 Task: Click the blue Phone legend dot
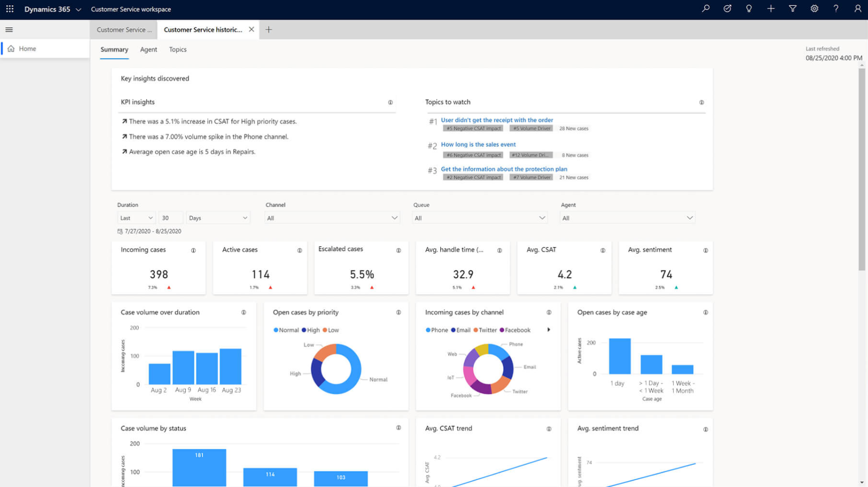click(427, 330)
